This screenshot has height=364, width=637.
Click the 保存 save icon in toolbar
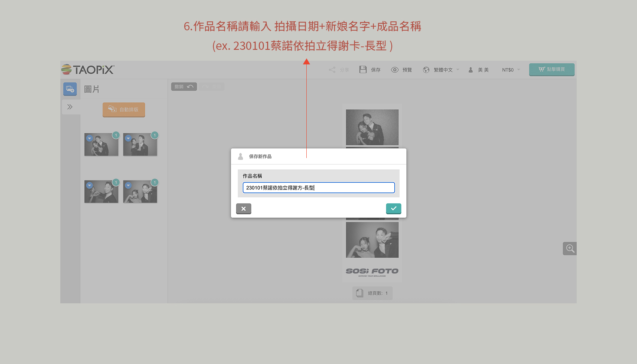click(x=363, y=70)
